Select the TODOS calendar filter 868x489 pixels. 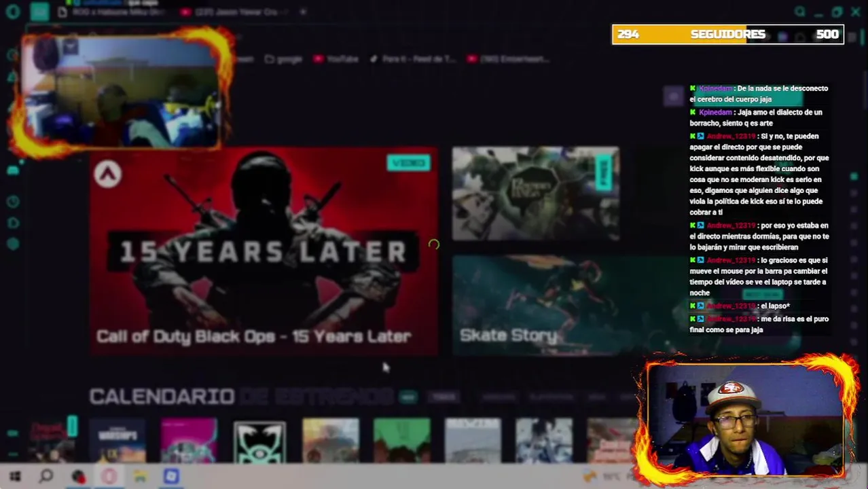click(x=444, y=397)
